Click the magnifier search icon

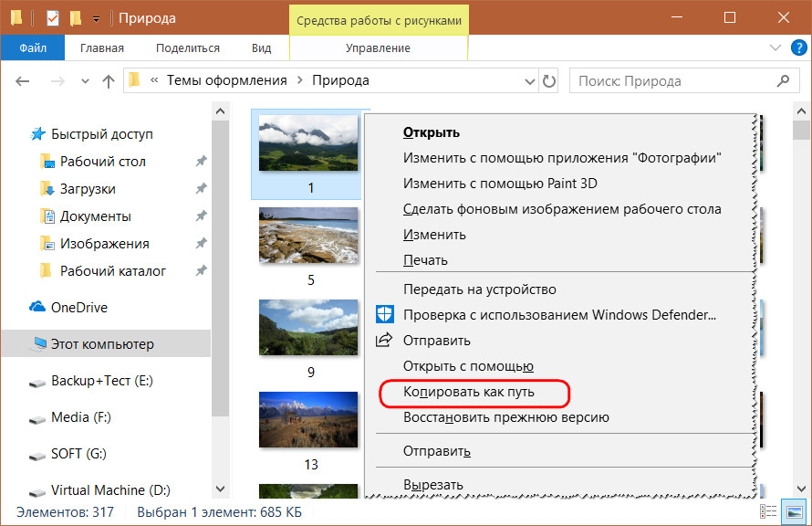coord(784,80)
